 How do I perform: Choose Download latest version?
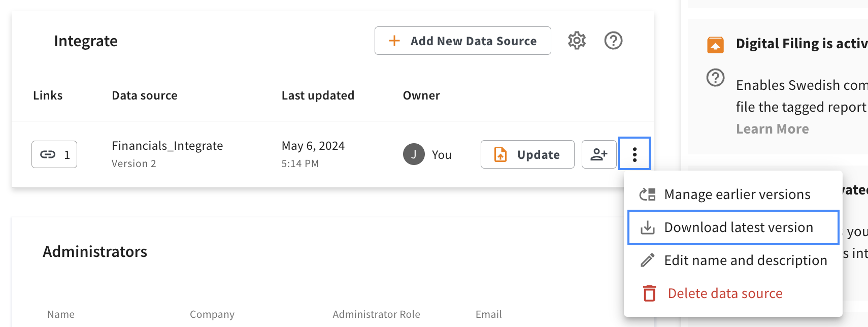(x=738, y=227)
